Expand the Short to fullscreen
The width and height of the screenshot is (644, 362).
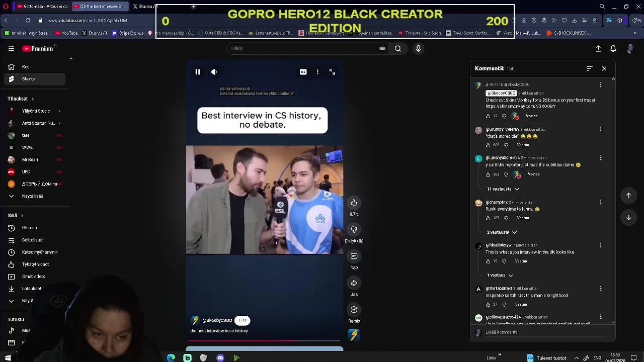coord(332,72)
